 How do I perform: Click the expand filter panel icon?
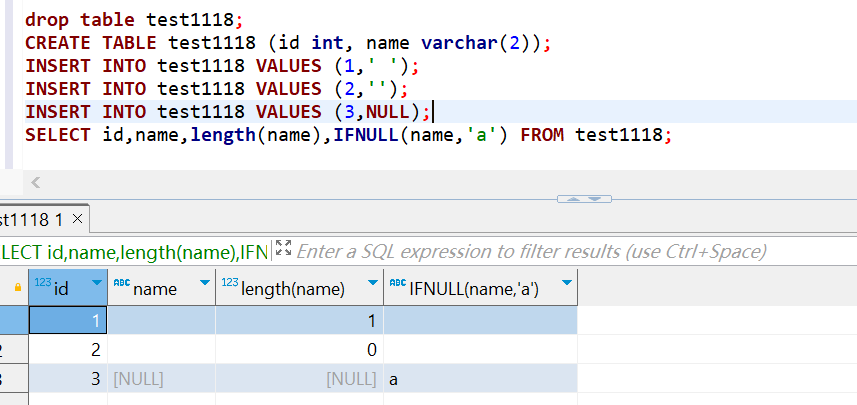point(282,251)
